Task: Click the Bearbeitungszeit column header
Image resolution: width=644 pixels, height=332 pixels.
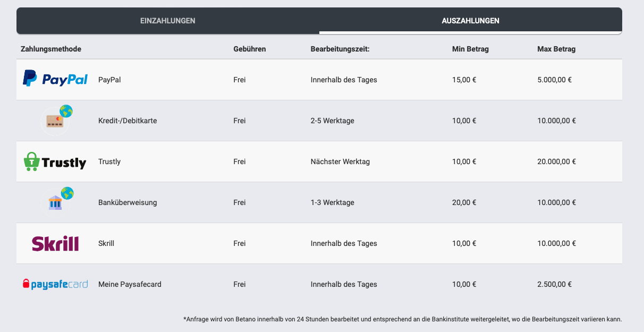Action: 340,49
